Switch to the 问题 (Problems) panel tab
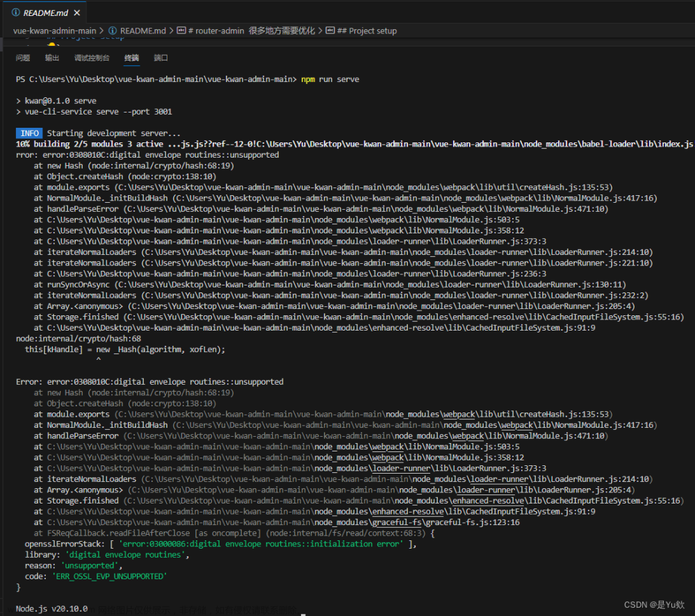 pyautogui.click(x=23, y=58)
